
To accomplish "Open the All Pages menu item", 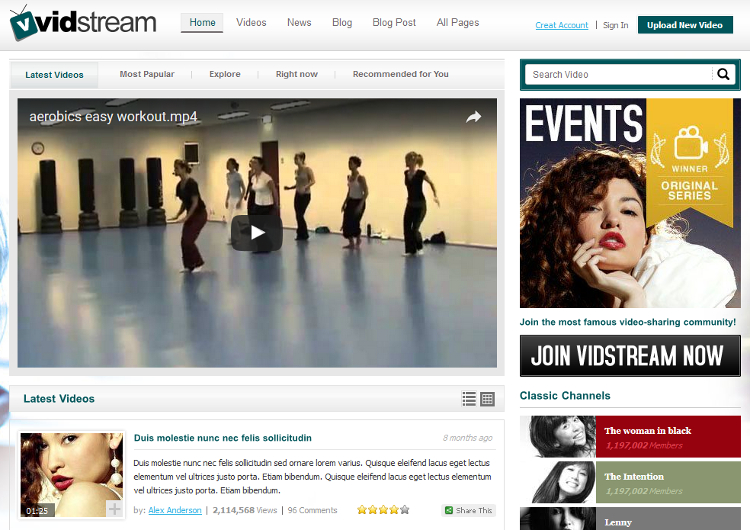I will pyautogui.click(x=458, y=22).
